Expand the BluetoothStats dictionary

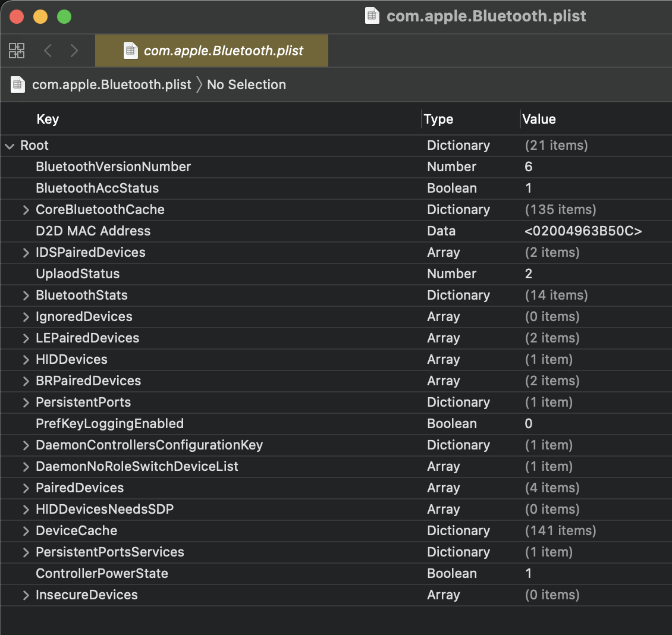coord(26,296)
